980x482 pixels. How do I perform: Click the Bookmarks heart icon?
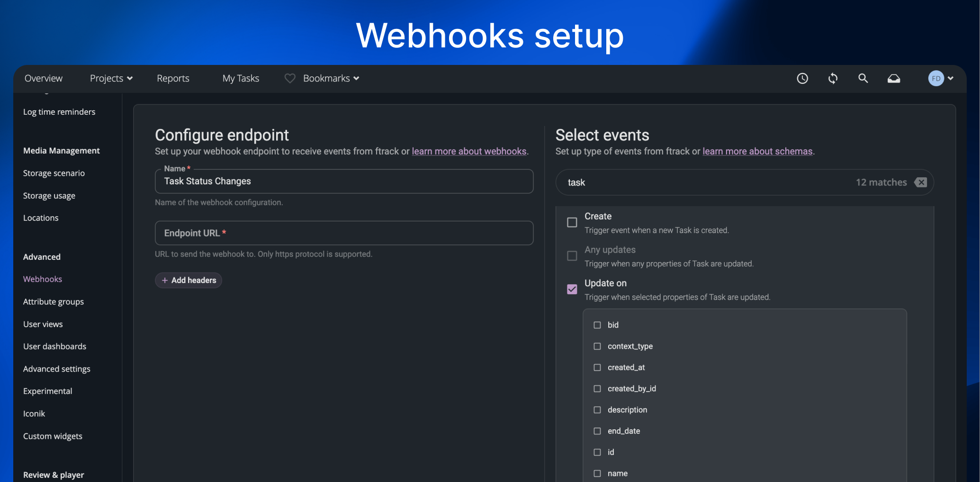290,79
